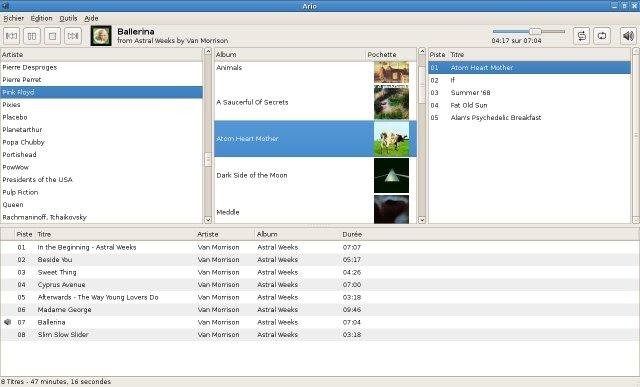Click the Atom Heart Mother cow cover

(391, 139)
